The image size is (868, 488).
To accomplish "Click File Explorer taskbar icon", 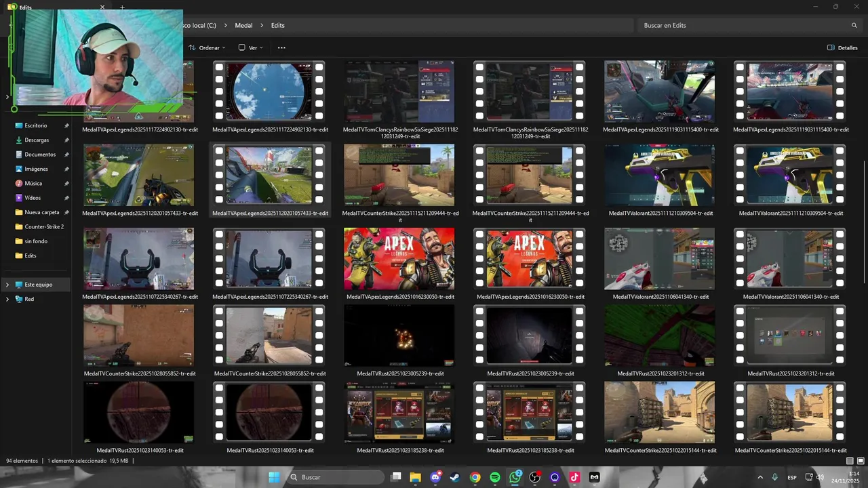I will (x=416, y=477).
